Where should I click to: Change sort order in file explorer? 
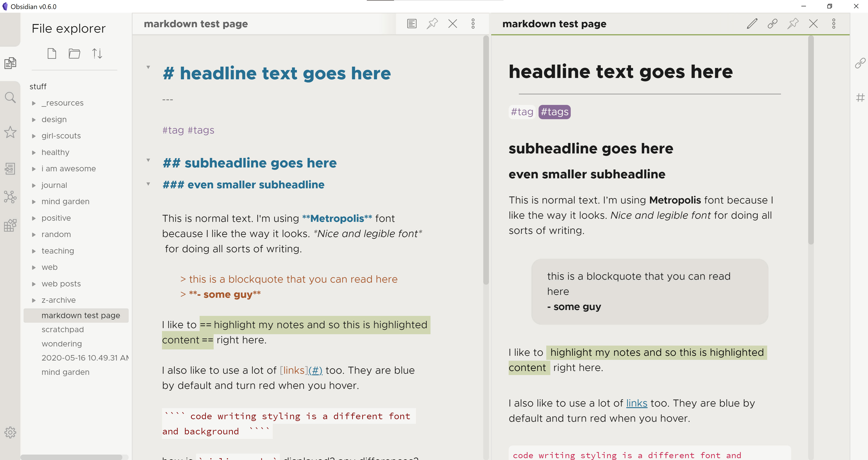click(x=97, y=53)
